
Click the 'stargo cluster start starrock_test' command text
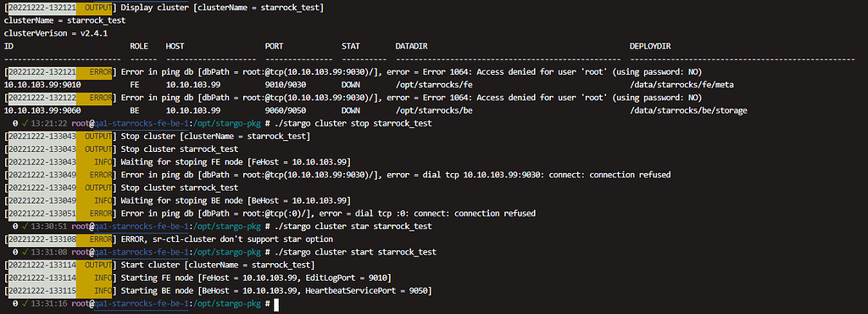click(x=359, y=252)
